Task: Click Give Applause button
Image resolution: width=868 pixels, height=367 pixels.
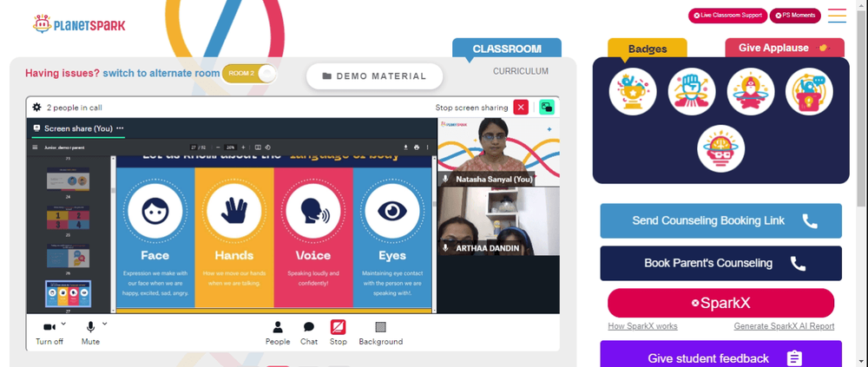Action: coord(785,49)
